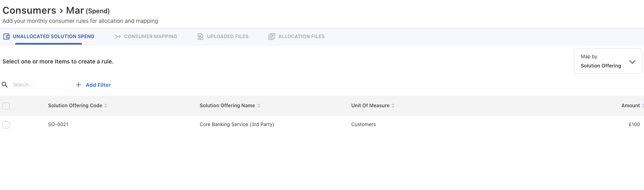The height and width of the screenshot is (190, 644).
Task: Click the arrow icon beside Consumer Mapping
Action: [117, 37]
